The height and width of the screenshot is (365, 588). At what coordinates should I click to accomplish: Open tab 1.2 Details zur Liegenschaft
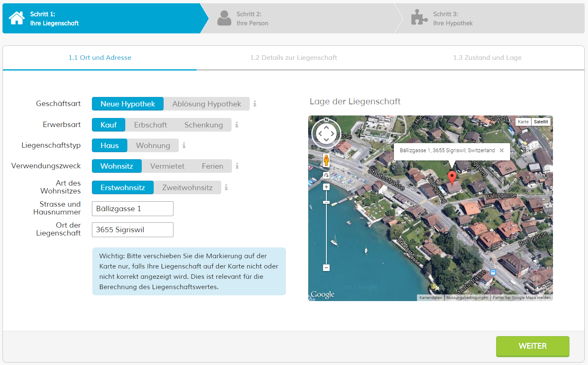[x=293, y=58]
